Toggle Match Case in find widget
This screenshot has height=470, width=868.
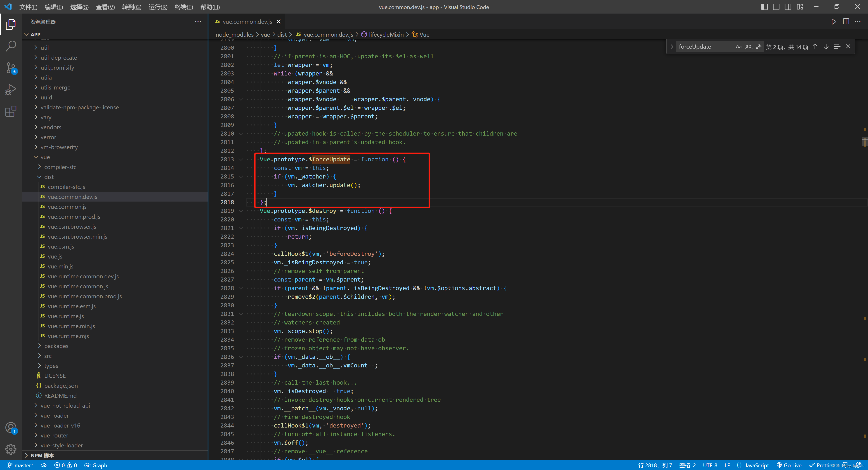coord(738,47)
